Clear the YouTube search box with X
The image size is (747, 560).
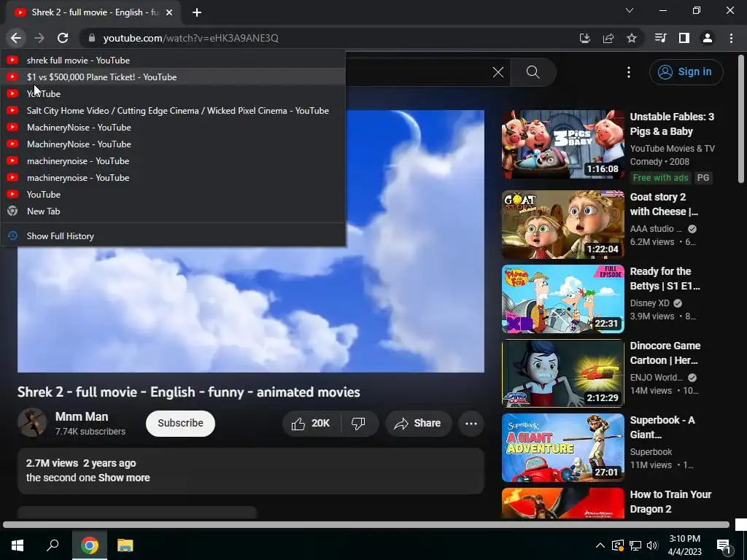tap(498, 72)
